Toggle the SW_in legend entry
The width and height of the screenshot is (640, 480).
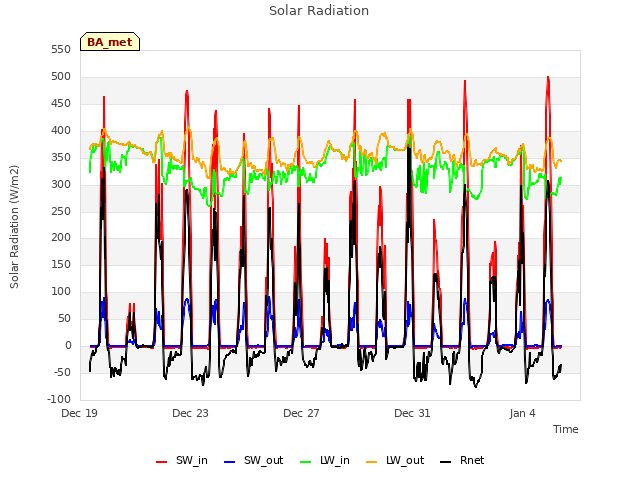click(182, 460)
